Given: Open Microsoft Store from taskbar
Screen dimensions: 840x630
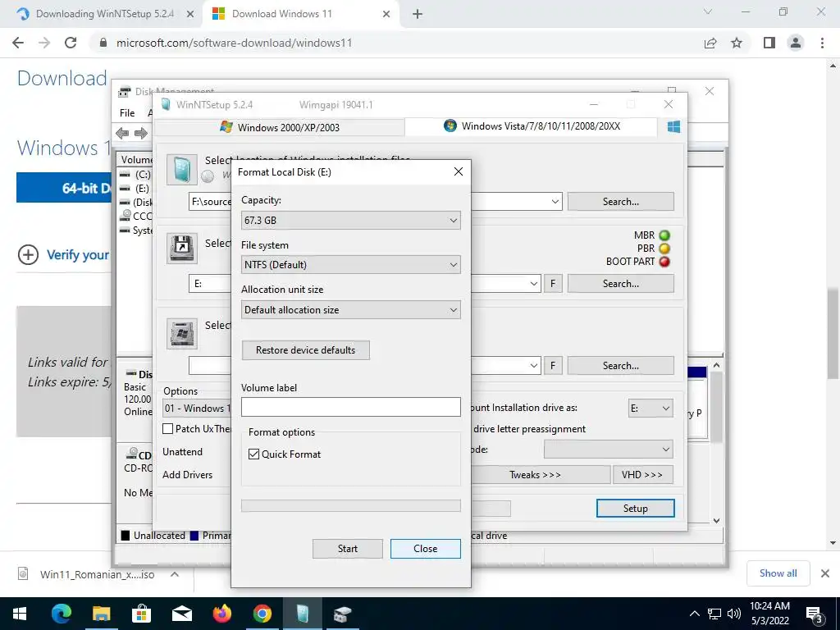Looking at the screenshot, I should pyautogui.click(x=141, y=614).
